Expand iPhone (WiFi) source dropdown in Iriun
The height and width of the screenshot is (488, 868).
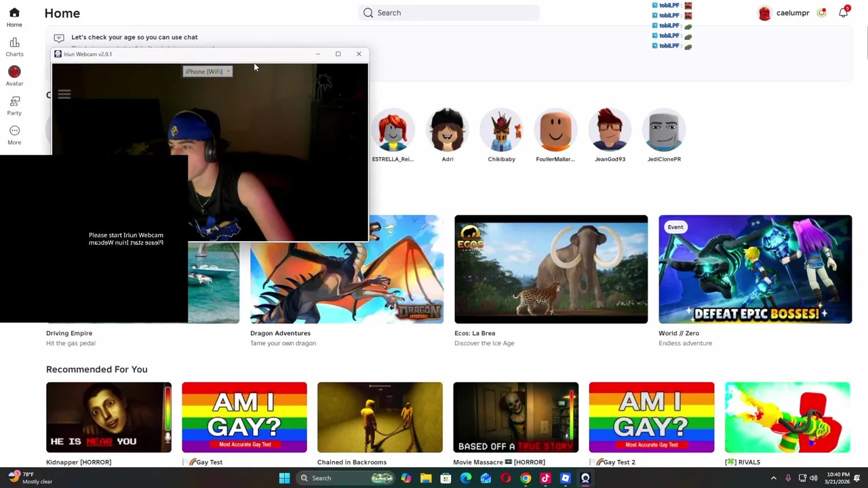208,71
